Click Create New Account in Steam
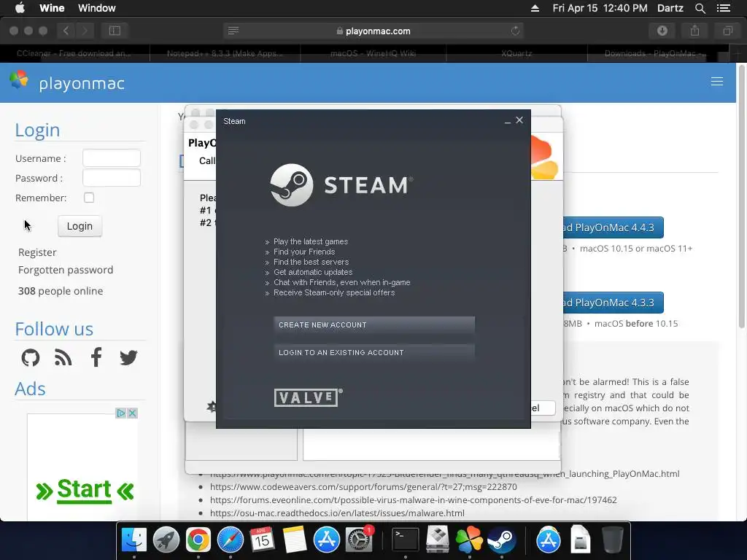Viewport: 747px width, 560px height. [x=374, y=324]
